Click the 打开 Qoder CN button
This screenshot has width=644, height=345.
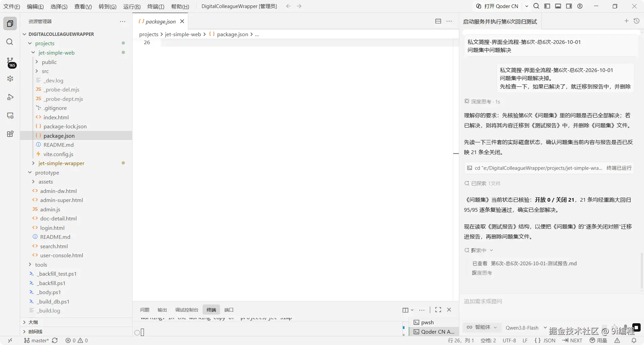(497, 6)
